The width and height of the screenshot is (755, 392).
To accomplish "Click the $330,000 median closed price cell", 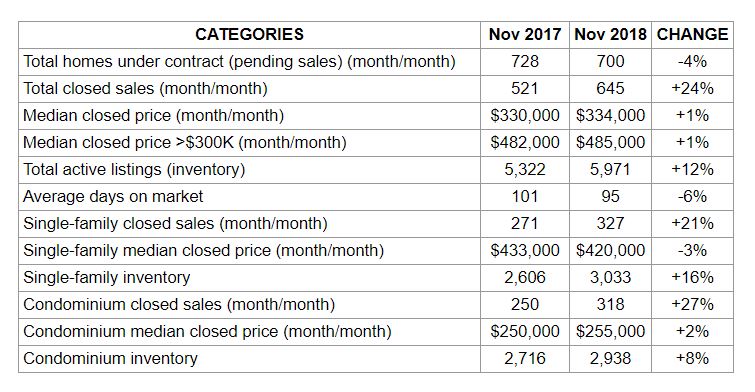I will 525,116.
